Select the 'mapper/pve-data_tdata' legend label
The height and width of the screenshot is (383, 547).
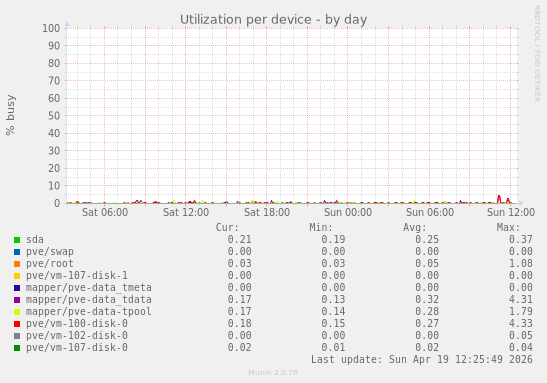pos(89,300)
